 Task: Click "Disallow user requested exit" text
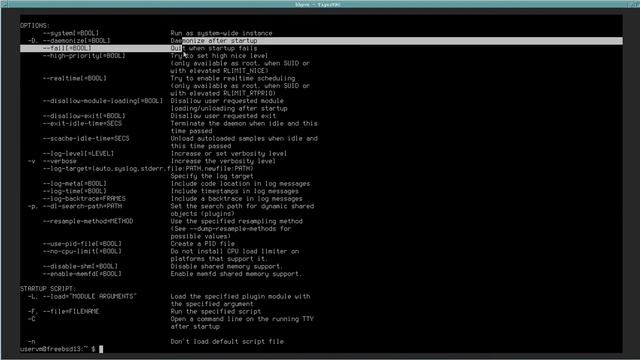223,116
